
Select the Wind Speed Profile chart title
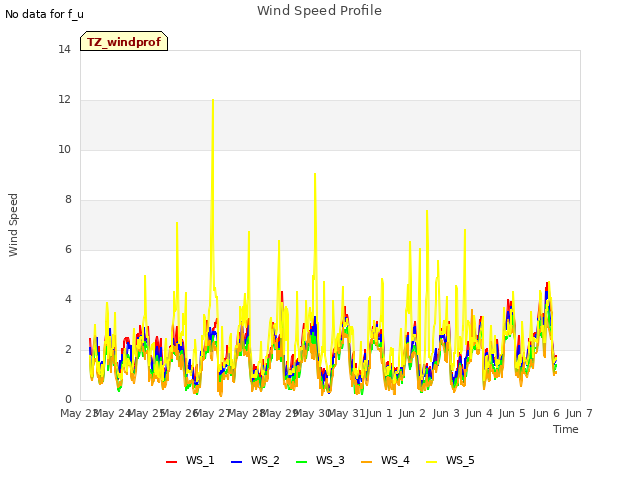click(319, 11)
